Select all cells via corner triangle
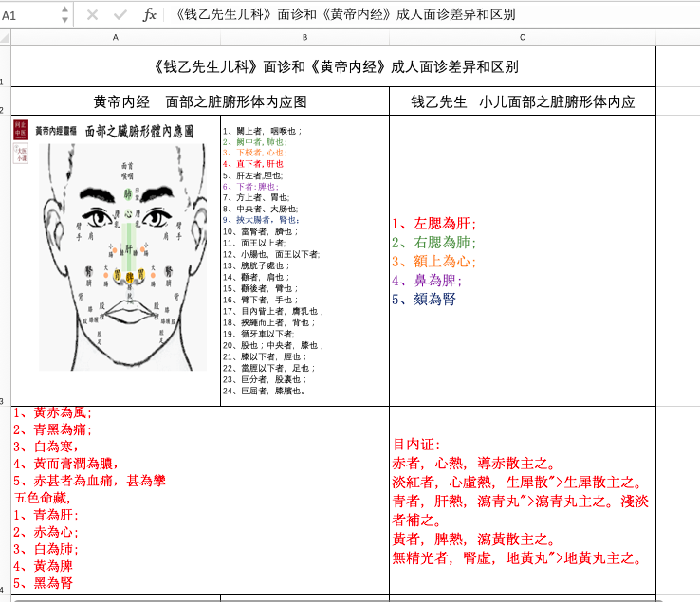Image resolution: width=700 pixels, height=602 pixels. (x=5, y=38)
